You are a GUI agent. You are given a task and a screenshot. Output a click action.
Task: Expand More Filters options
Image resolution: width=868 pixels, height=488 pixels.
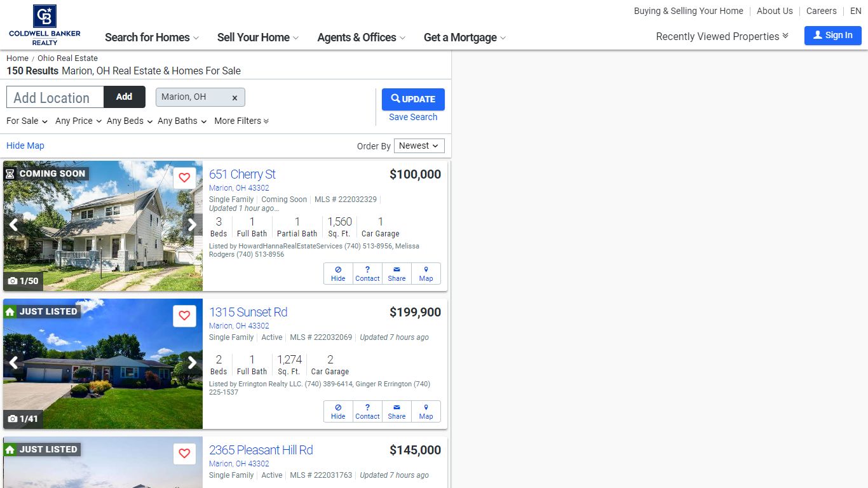(x=241, y=121)
